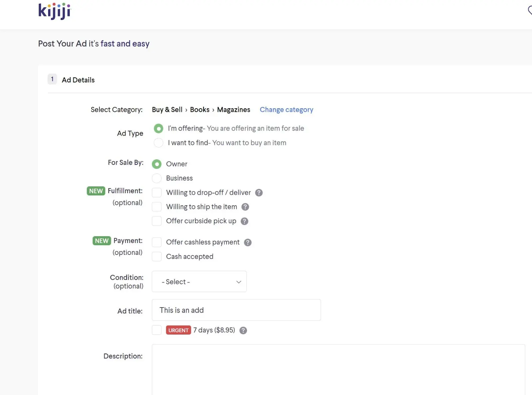Screen dimensions: 532x395
Task: Select the I'm offering ad type
Action: (x=159, y=129)
